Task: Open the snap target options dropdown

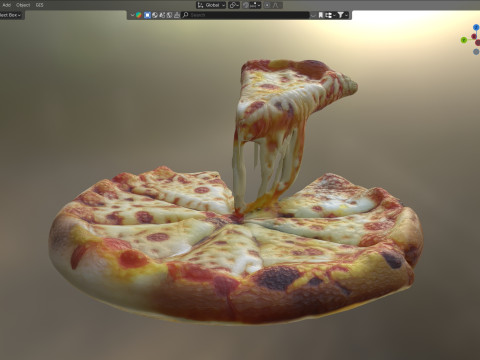Action: click(x=255, y=5)
